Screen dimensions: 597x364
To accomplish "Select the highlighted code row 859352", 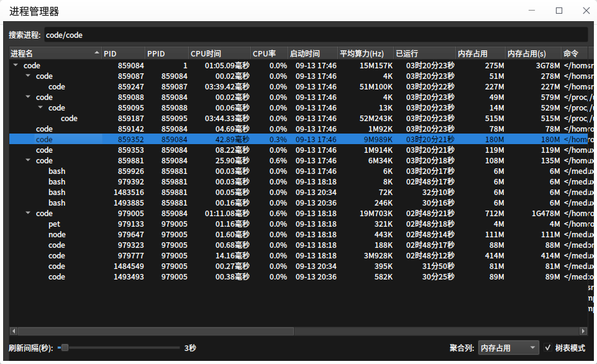I will click(x=298, y=139).
